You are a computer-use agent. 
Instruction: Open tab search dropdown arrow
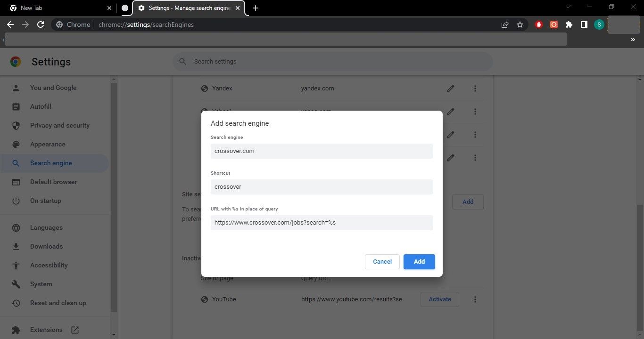click(x=568, y=7)
